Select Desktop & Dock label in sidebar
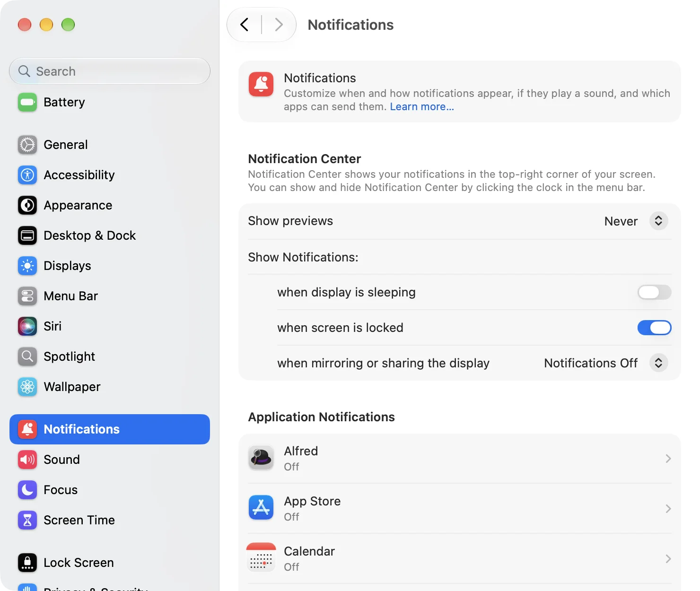700x591 pixels. click(89, 235)
